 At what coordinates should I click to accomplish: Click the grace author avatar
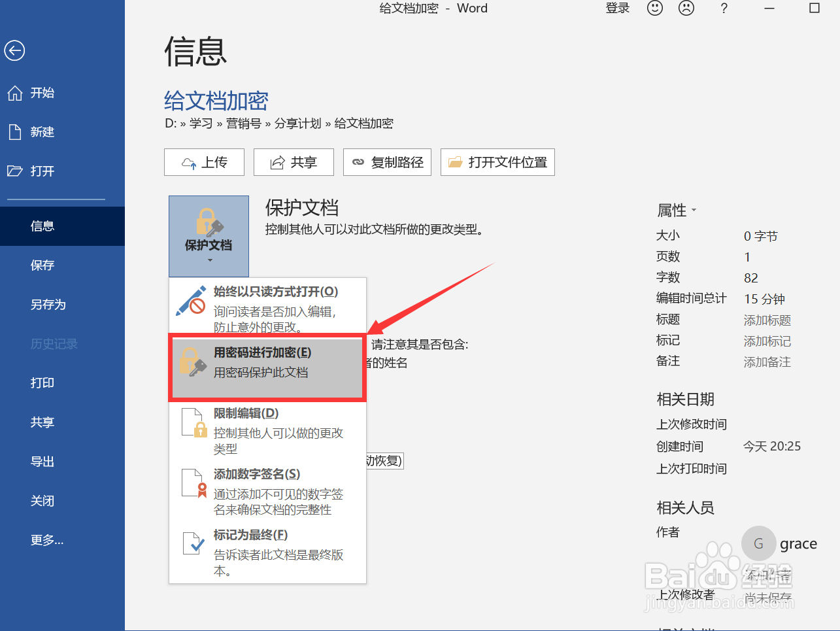tap(759, 543)
